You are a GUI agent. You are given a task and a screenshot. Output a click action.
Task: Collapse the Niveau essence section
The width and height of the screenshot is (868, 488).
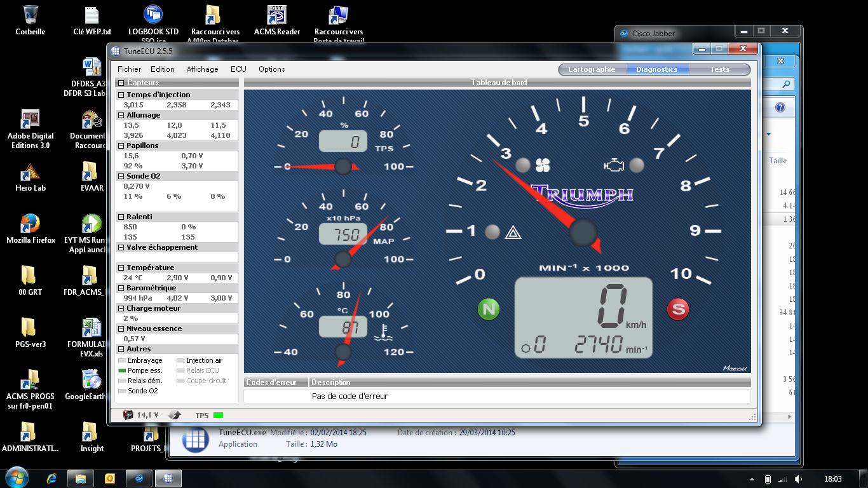pyautogui.click(x=121, y=329)
